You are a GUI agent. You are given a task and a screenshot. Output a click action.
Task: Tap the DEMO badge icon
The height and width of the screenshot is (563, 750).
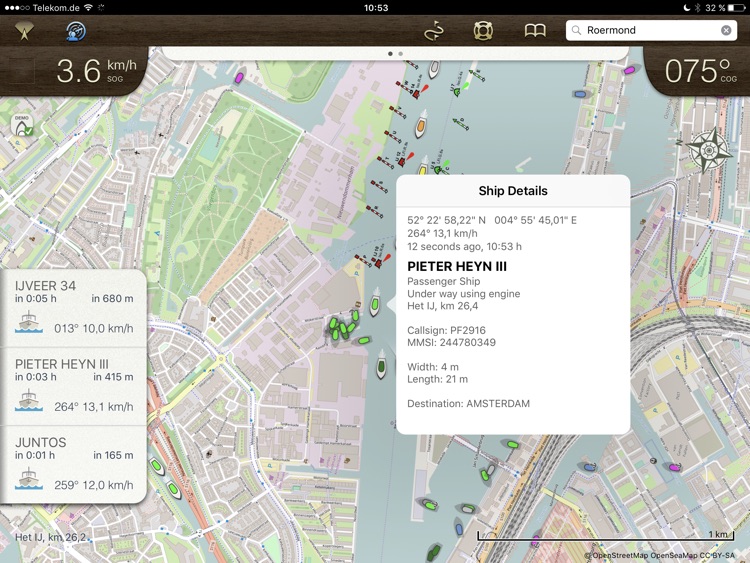tap(22, 125)
